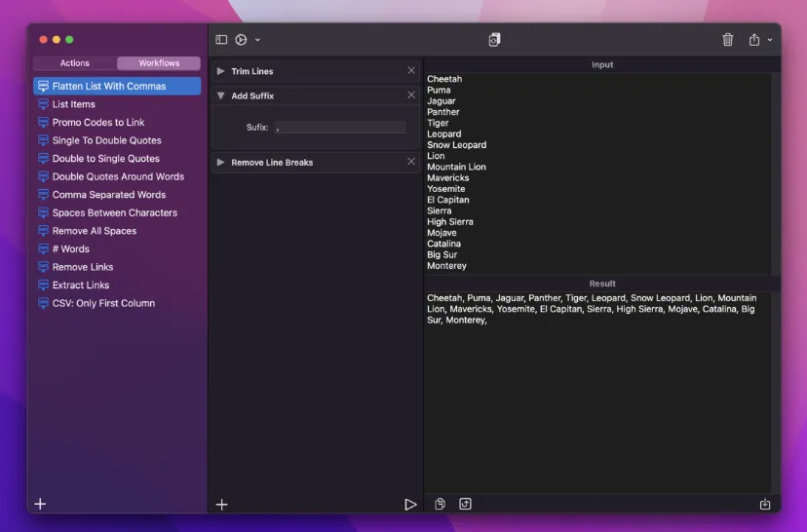Select Double to Single Quotes workflow

[117, 159]
